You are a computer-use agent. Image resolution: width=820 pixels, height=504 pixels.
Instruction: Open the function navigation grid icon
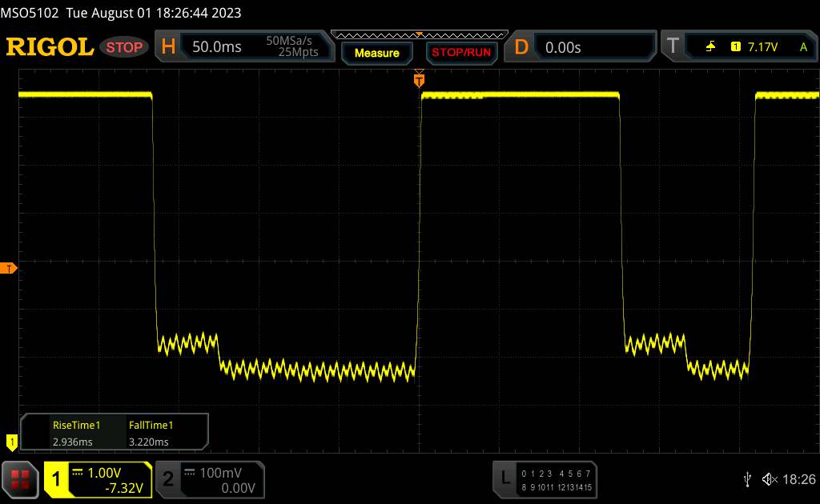pyautogui.click(x=21, y=479)
